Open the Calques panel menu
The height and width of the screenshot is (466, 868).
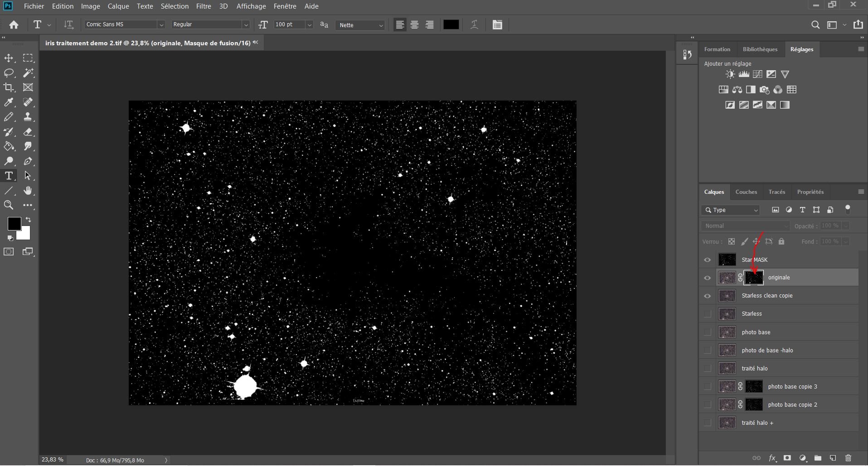[x=861, y=192]
